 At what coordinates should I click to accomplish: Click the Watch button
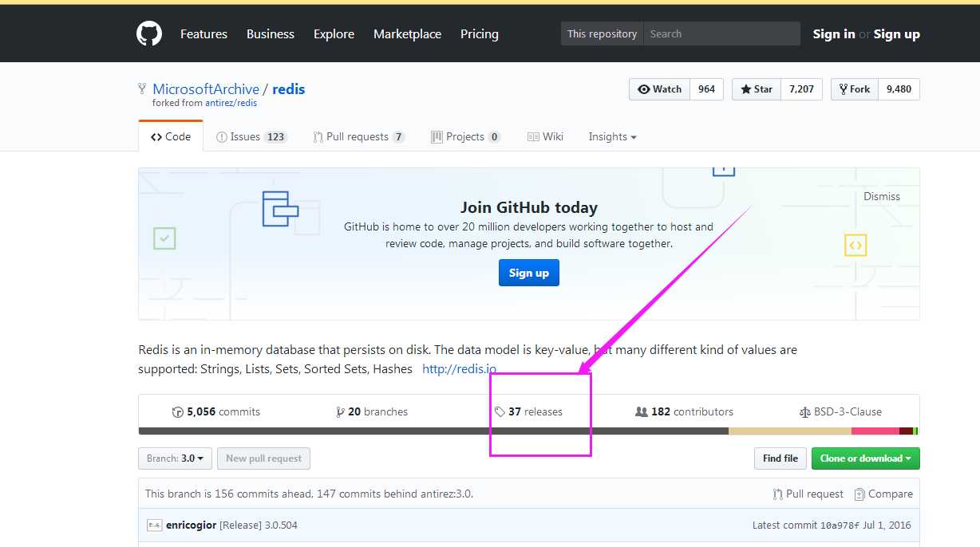point(659,89)
